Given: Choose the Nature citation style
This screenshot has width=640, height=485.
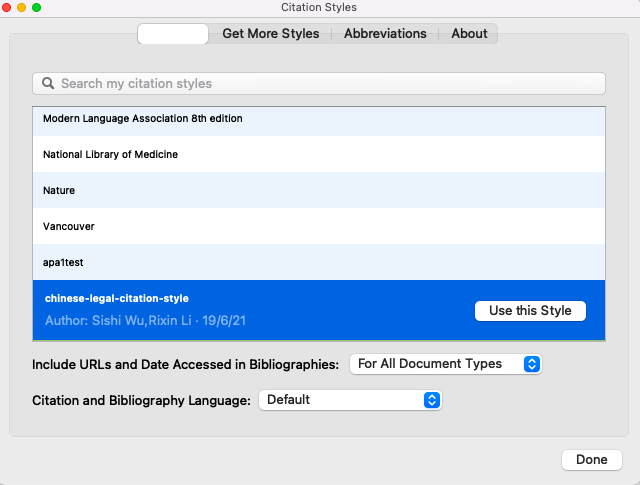Looking at the screenshot, I should pos(319,190).
